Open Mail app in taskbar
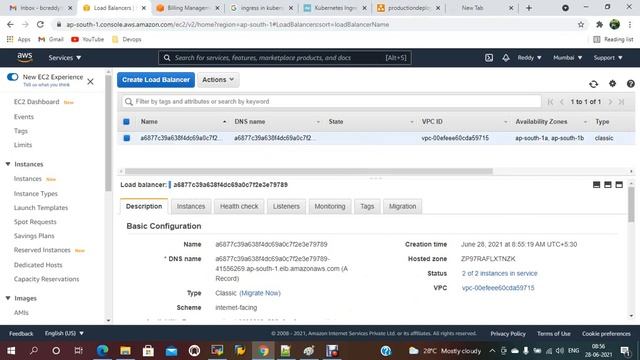This screenshot has width=640, height=360. coord(171,350)
